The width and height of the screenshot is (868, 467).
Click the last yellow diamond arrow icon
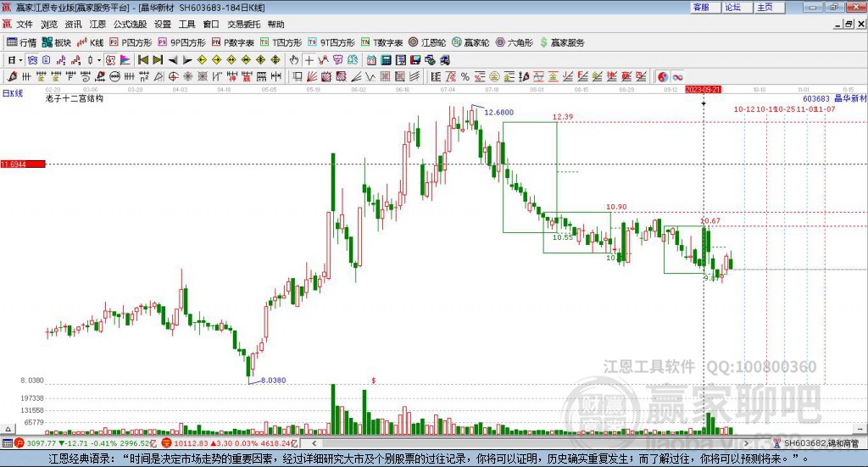click(275, 60)
